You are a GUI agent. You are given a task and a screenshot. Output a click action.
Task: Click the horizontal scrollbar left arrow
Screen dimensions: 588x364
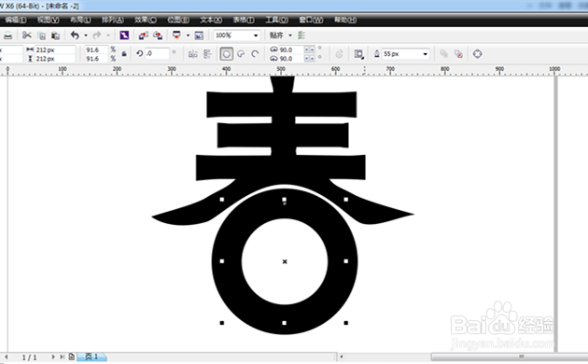(342, 357)
